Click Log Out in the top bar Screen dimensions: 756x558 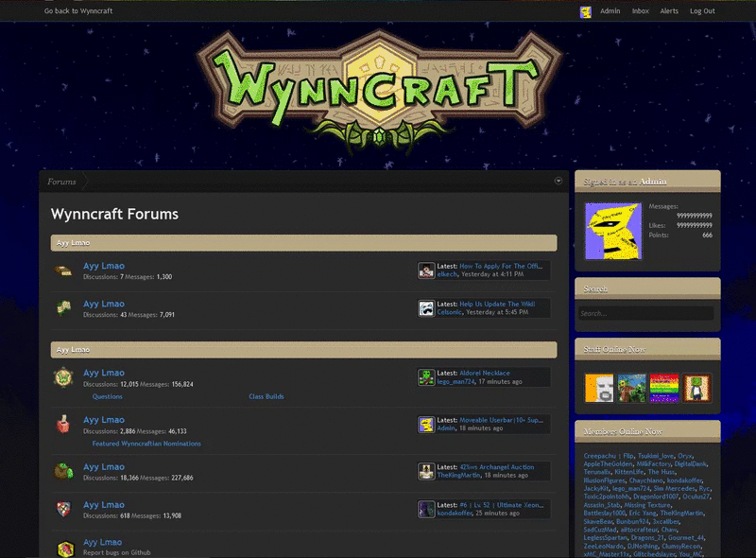702,11
